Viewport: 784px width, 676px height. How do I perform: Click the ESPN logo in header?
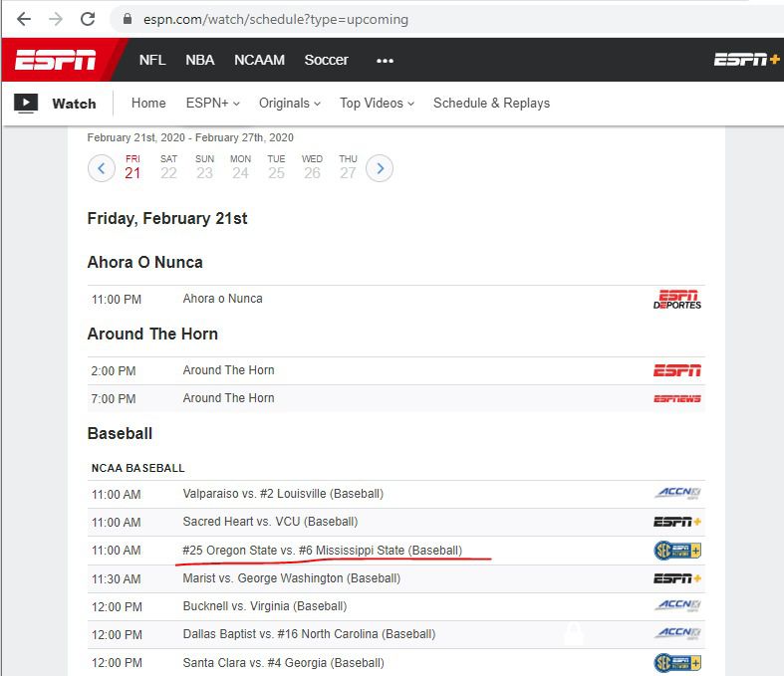[56, 60]
